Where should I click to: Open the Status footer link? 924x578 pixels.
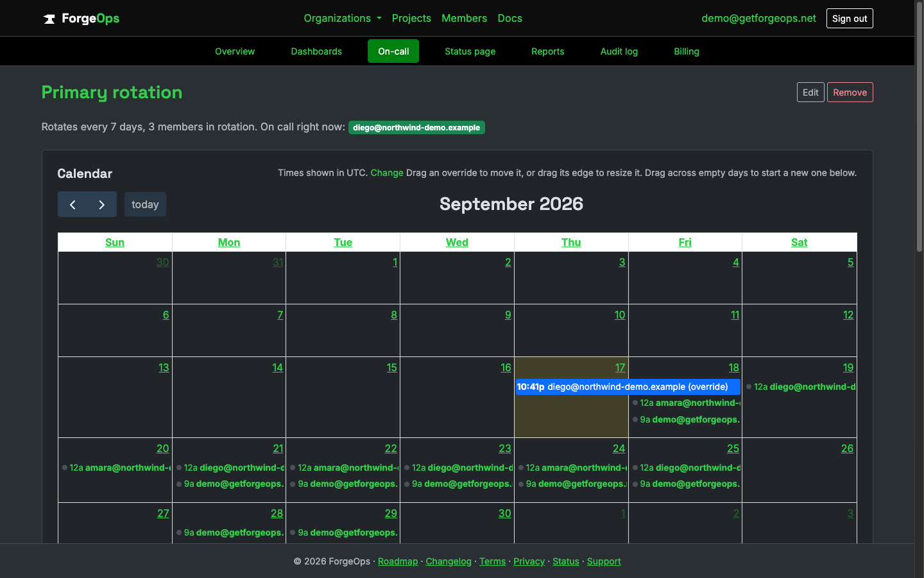pos(566,561)
